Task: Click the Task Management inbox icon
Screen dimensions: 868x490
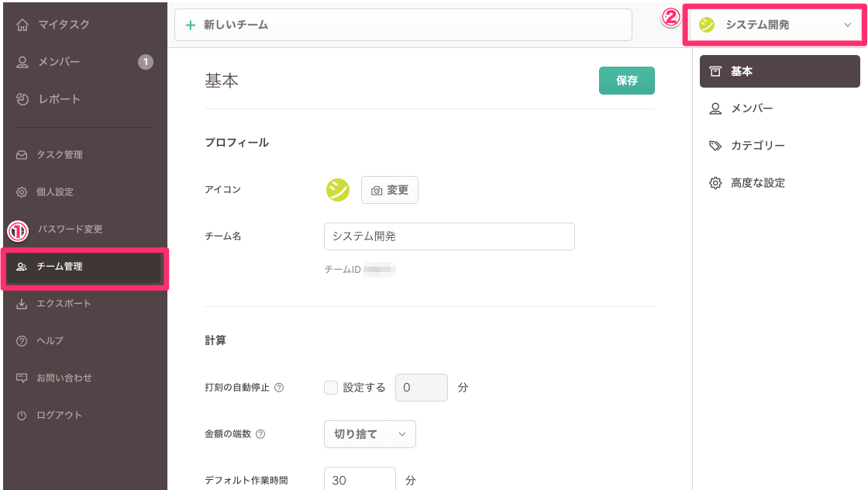Action: pos(22,155)
